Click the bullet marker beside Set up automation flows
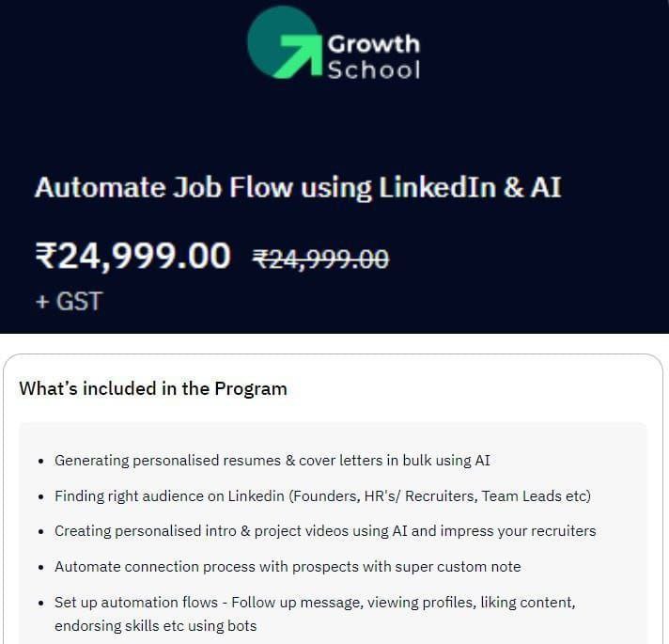 click(41, 604)
